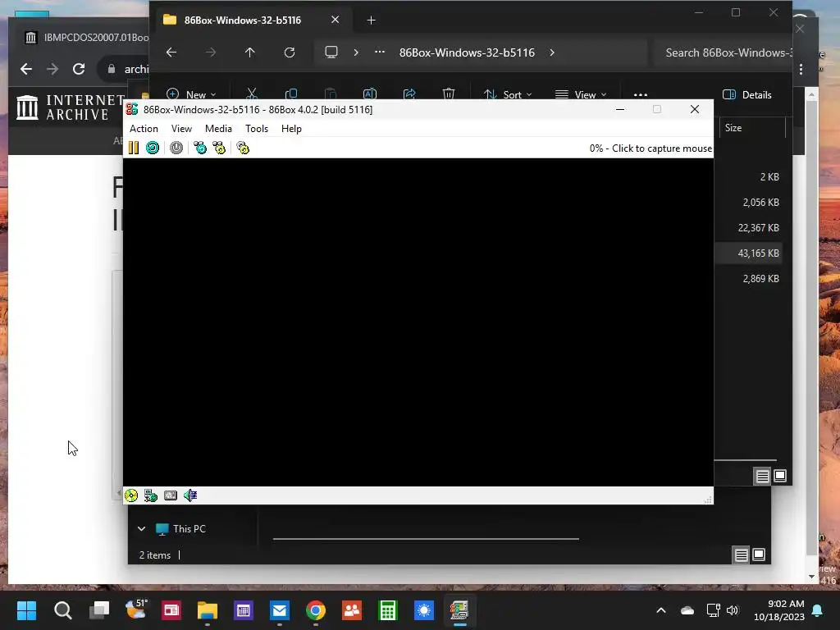The height and width of the screenshot is (630, 840).
Task: Switch rear Explorer window to details view
Action: [741, 555]
